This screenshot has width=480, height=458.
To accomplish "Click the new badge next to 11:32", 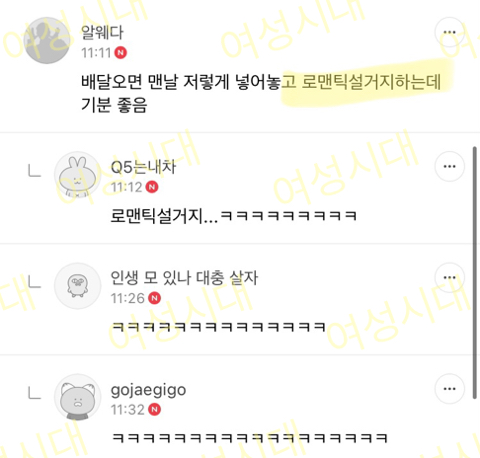I will (154, 409).
